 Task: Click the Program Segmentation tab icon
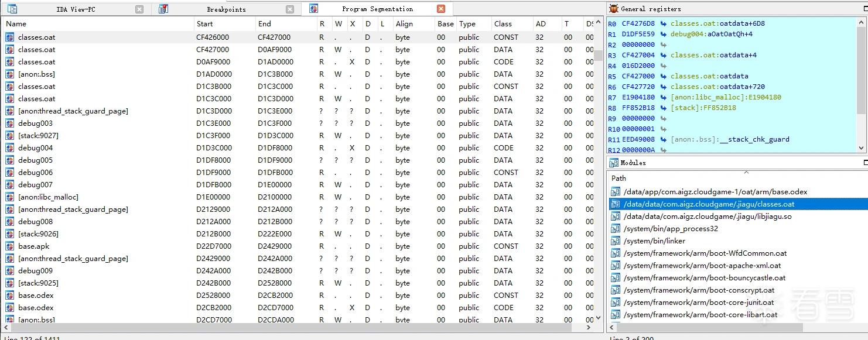pos(314,9)
